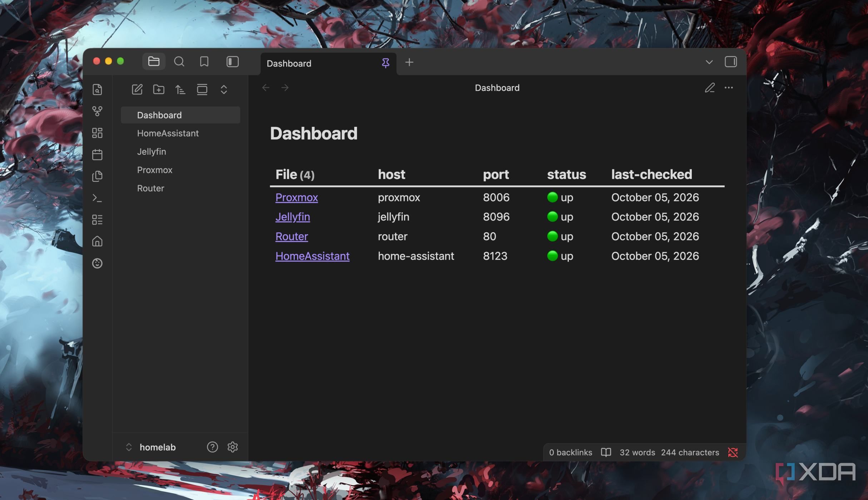This screenshot has width=868, height=500.
Task: Click the list-view ribbon icon
Action: click(x=97, y=220)
